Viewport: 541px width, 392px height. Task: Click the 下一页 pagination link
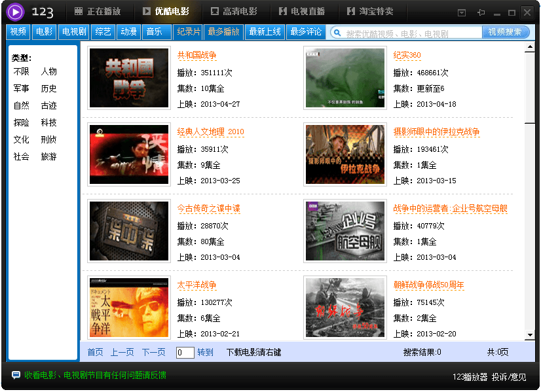[154, 352]
